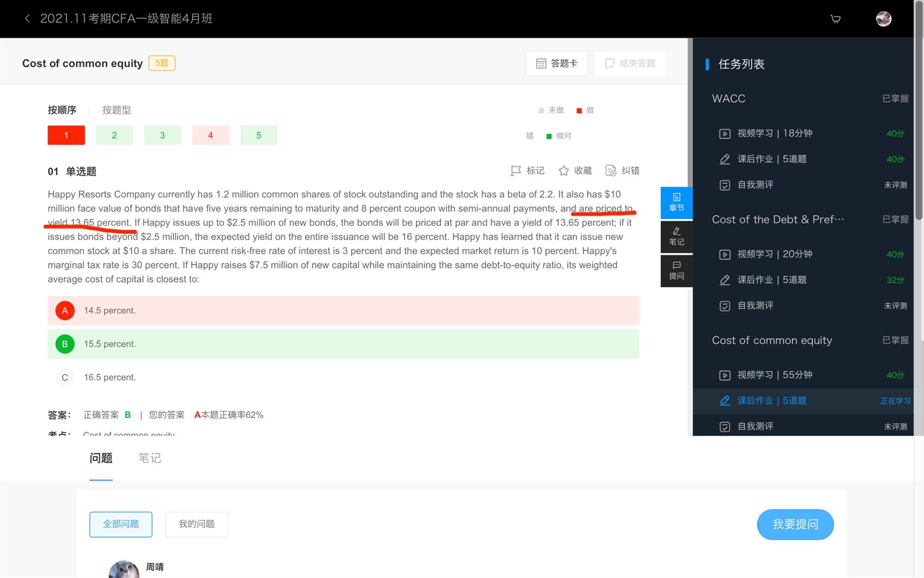Viewport: 924px width, 578px height.
Task: Switch to 按题型 sorting tab
Action: (x=116, y=110)
